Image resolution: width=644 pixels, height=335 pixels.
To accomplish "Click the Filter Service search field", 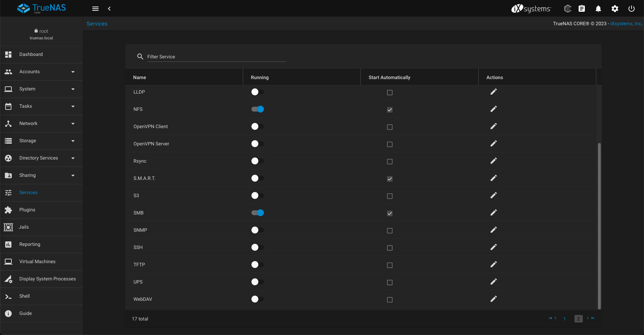I will [x=216, y=57].
